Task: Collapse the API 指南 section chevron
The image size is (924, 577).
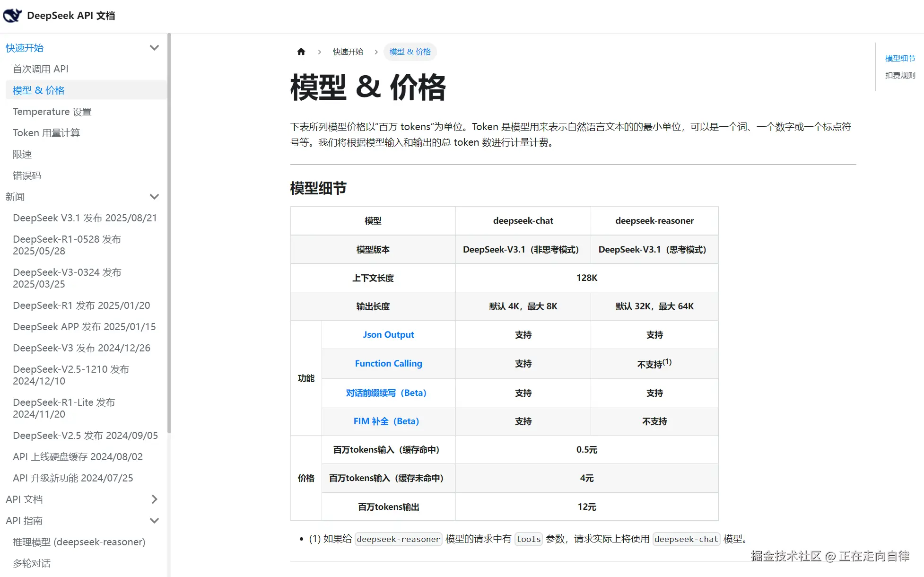Action: coord(154,521)
